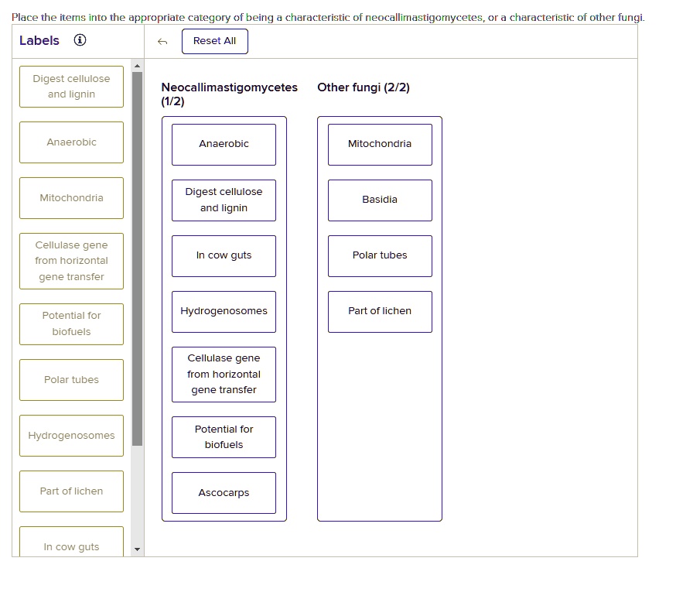This screenshot has width=676, height=616.
Task: Select Hydrogenosomes in the Neocallimastigomycetes column
Action: tap(224, 311)
